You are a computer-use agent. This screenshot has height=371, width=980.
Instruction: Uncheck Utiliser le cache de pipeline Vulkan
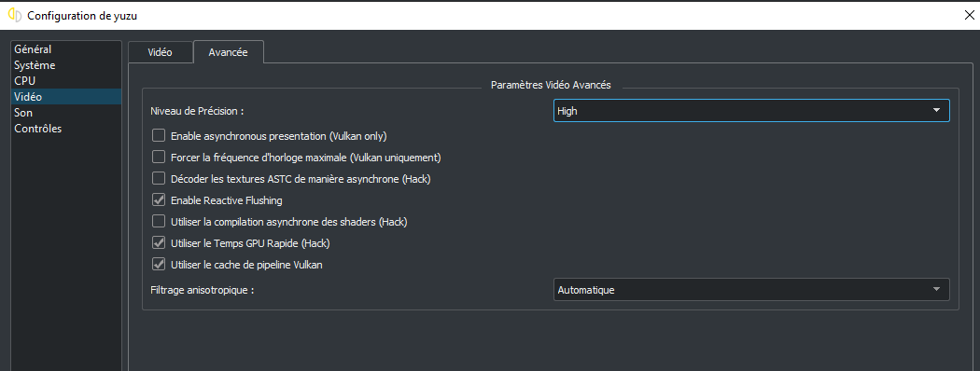(x=159, y=265)
